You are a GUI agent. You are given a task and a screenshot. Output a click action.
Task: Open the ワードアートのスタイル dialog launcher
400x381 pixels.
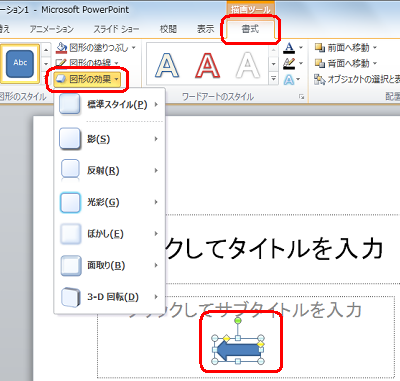302,97
